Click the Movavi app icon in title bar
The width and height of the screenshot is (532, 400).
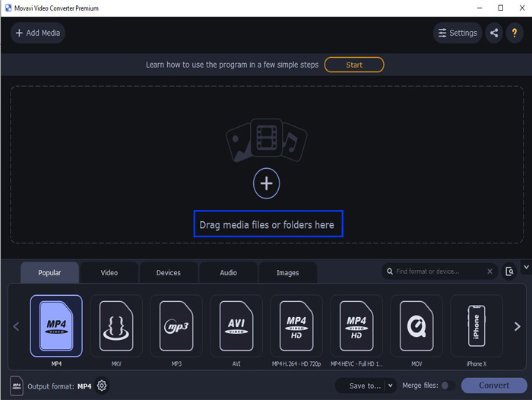coord(8,8)
